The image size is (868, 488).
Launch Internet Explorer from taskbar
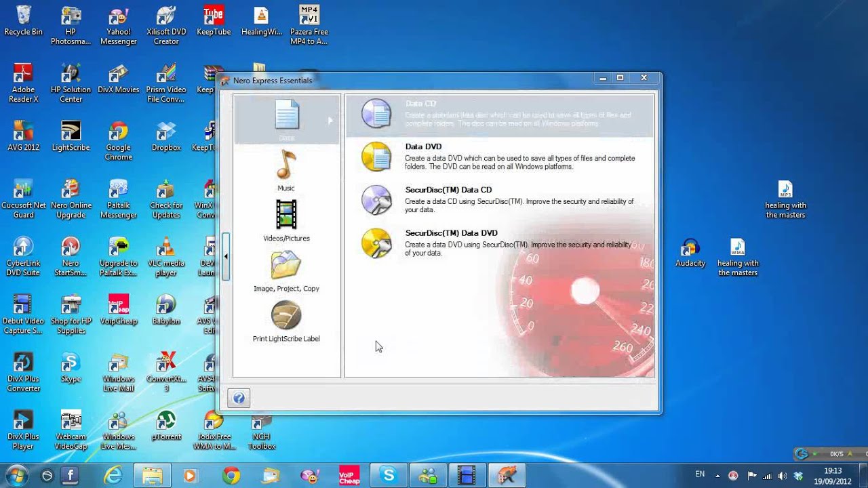coord(112,475)
